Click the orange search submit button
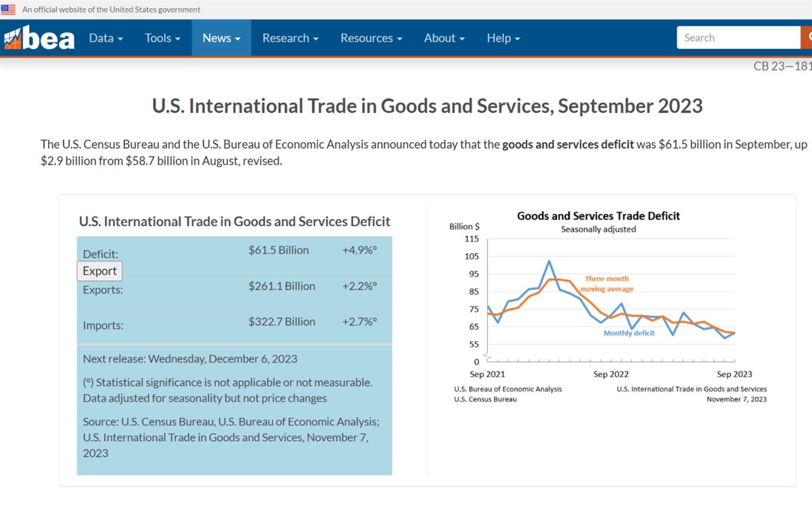The image size is (812, 508). pyautogui.click(x=807, y=38)
